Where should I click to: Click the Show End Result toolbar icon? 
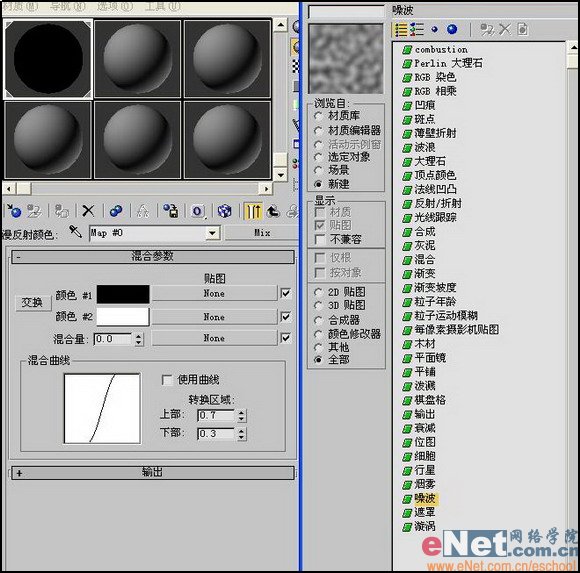coord(253,211)
